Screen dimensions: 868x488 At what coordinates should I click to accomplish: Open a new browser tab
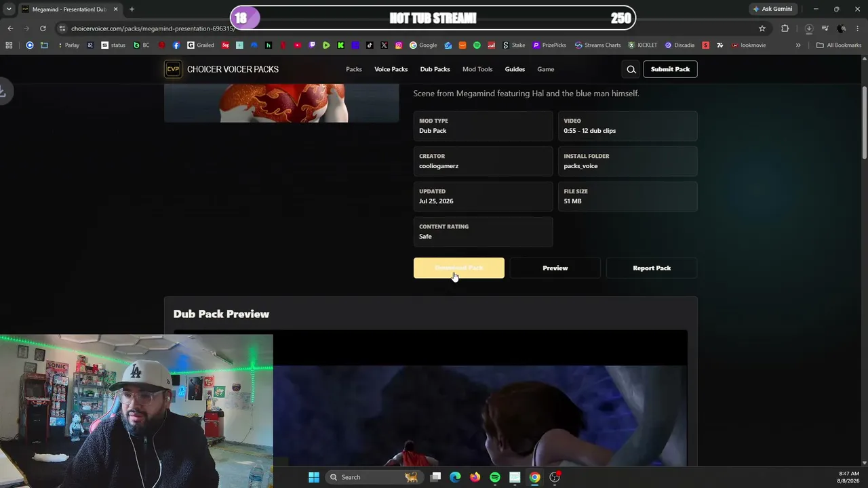132,9
